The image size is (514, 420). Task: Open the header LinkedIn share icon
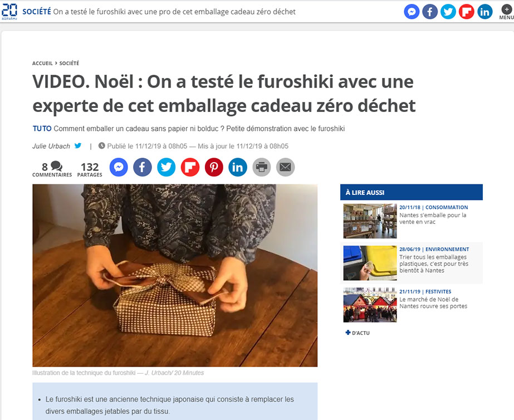(484, 12)
